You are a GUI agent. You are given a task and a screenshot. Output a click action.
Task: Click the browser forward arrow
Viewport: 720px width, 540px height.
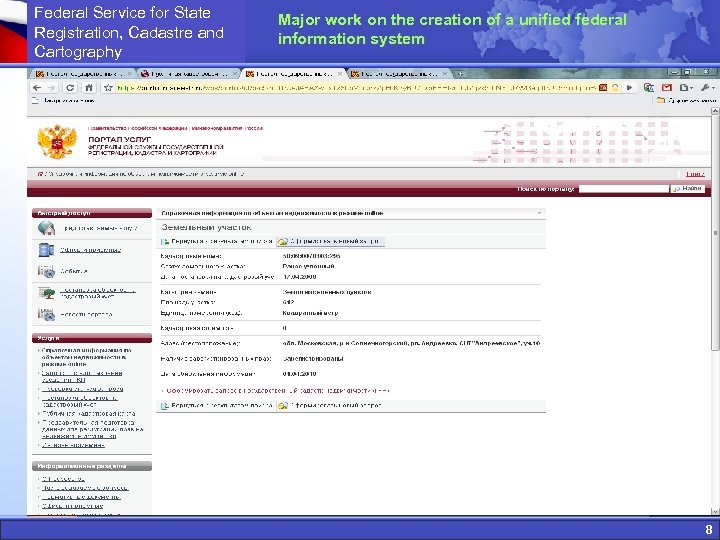tap(51, 88)
